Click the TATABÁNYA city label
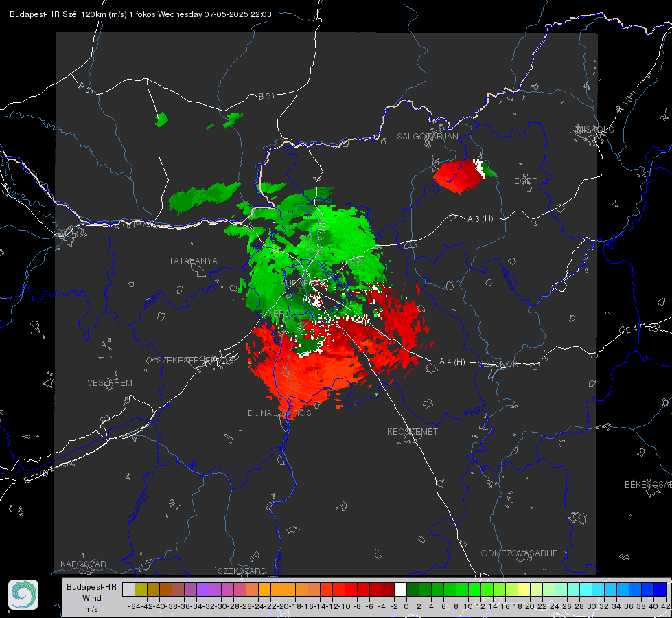The image size is (672, 618). (193, 260)
